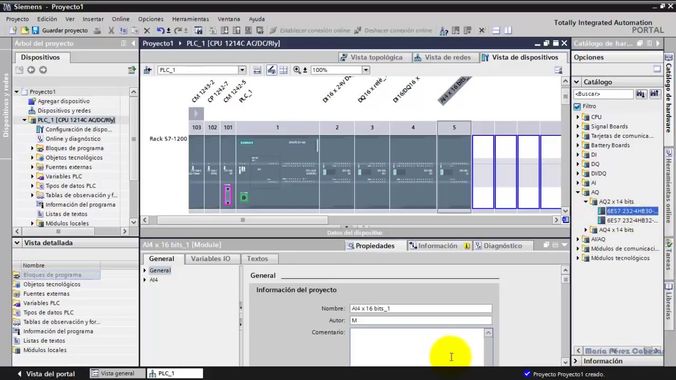Click the horizontal scrollbar of device view
The width and height of the screenshot is (676, 380).
(x=242, y=220)
